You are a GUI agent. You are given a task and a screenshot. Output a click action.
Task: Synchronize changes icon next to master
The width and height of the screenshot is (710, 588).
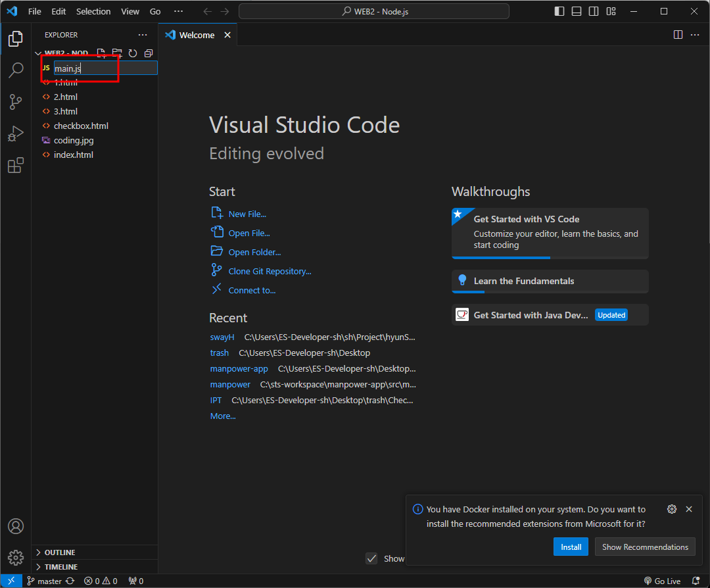tap(70, 581)
